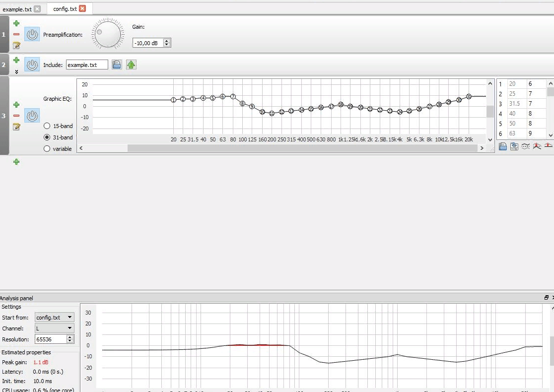554x392 pixels.
Task: Open text editor icon for Preamplification row
Action: click(16, 45)
